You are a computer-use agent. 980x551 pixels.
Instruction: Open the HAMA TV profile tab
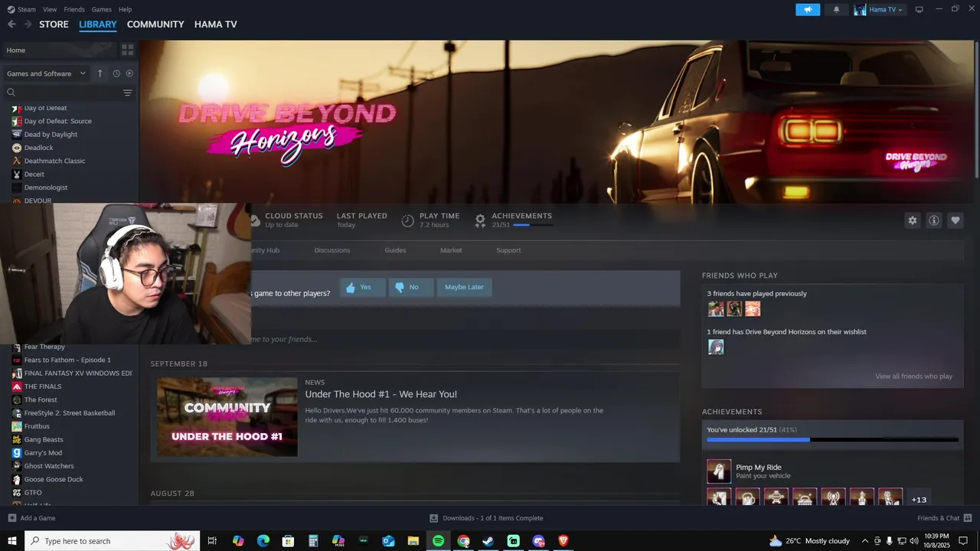point(216,24)
